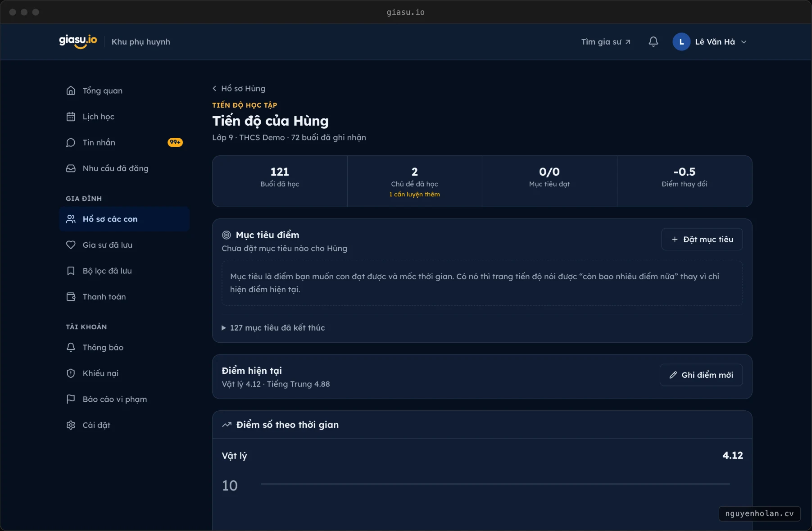Viewport: 812px width, 531px height.
Task: Click the Vật lý chart heading
Action: (x=234, y=456)
